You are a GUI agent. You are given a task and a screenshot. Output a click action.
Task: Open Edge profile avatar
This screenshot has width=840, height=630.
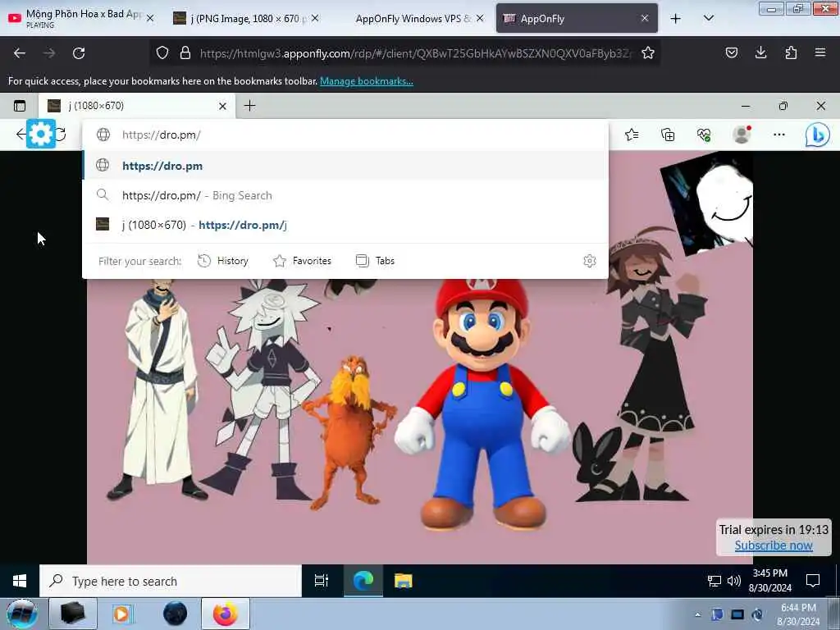tap(742, 135)
